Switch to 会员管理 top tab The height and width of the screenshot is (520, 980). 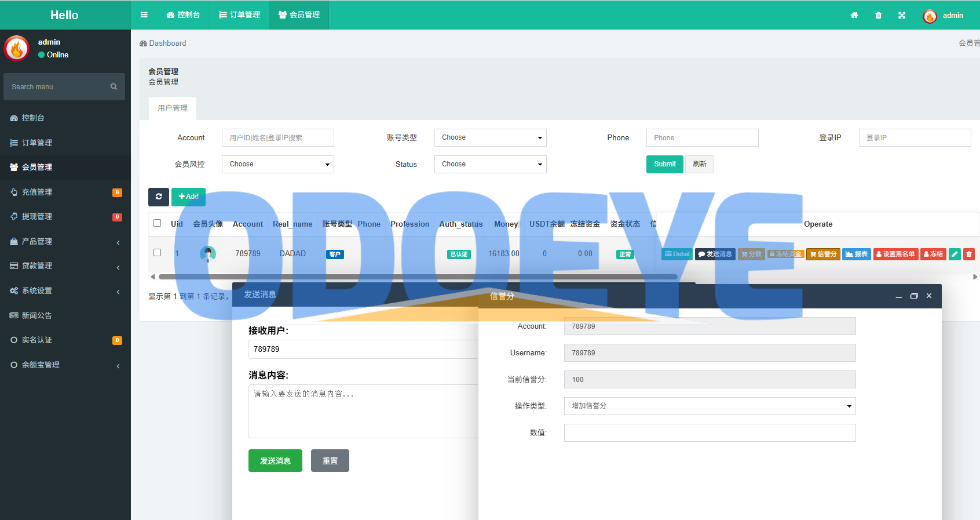point(299,15)
